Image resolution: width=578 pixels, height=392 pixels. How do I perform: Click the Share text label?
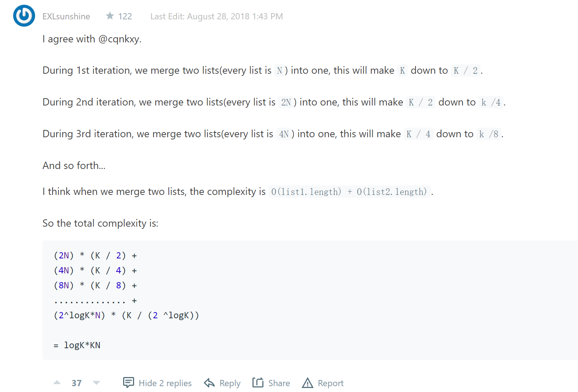(x=279, y=383)
